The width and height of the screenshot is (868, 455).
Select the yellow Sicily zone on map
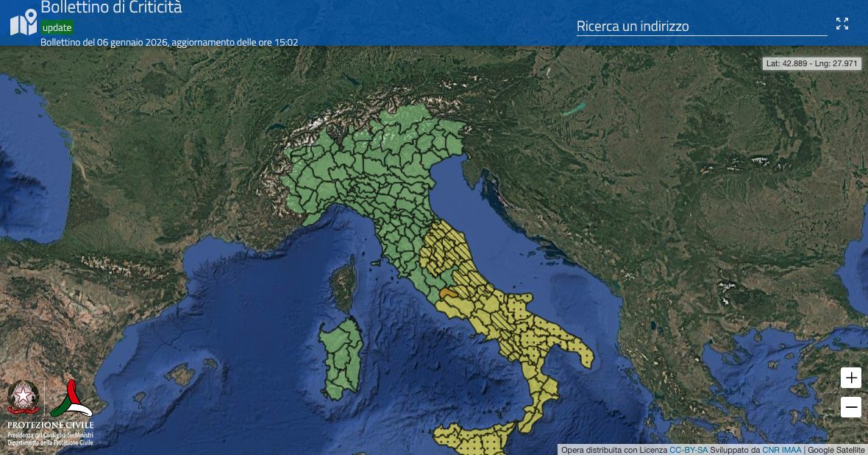click(x=474, y=440)
